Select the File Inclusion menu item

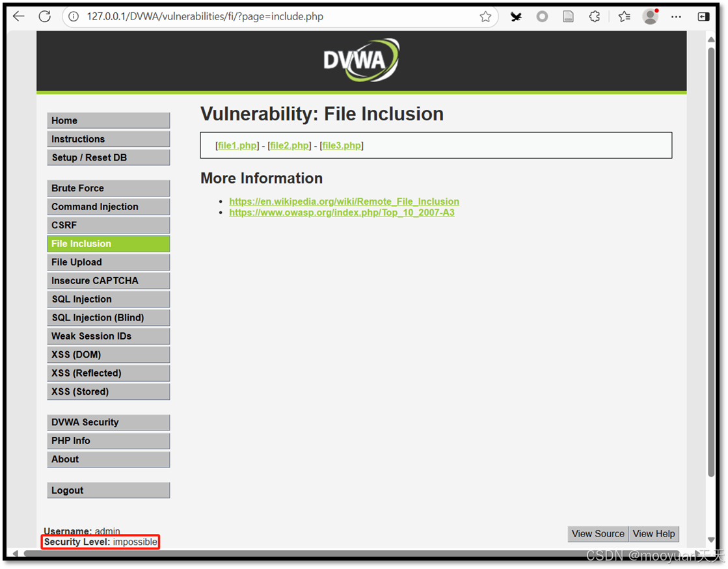click(108, 244)
